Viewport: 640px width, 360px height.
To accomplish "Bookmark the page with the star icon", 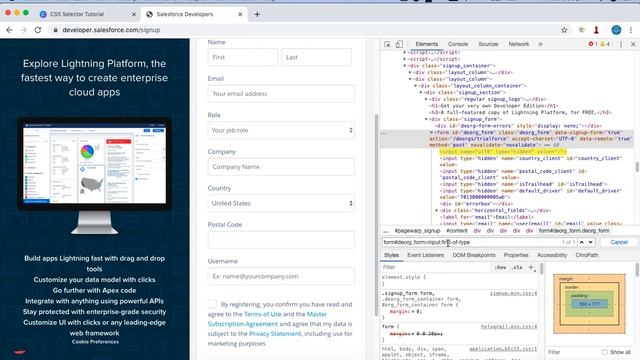I will tap(564, 30).
